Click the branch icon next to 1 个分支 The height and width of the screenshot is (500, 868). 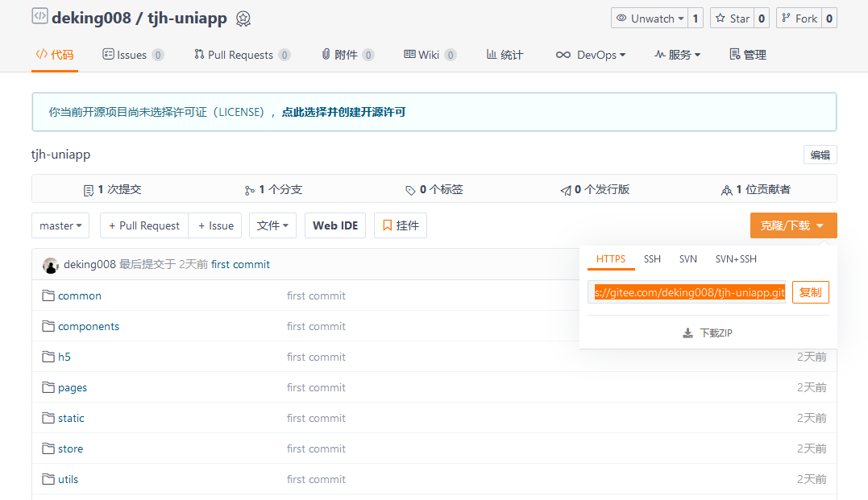(x=250, y=191)
